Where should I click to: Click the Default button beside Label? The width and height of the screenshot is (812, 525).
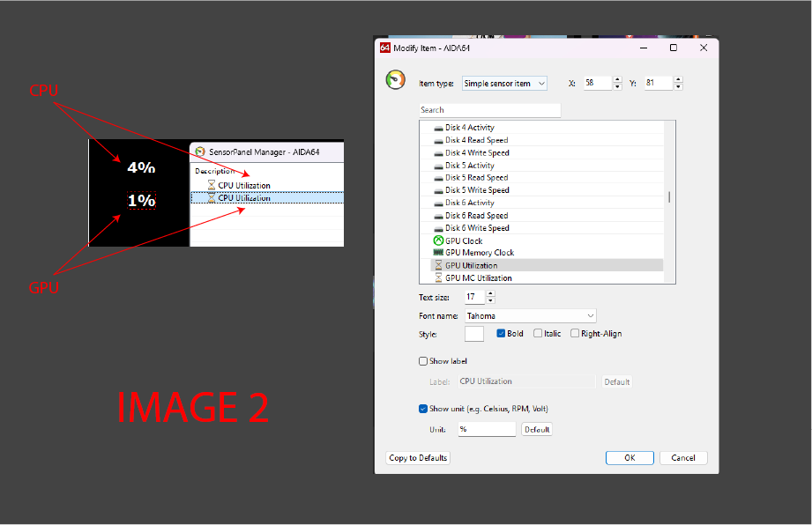617,381
